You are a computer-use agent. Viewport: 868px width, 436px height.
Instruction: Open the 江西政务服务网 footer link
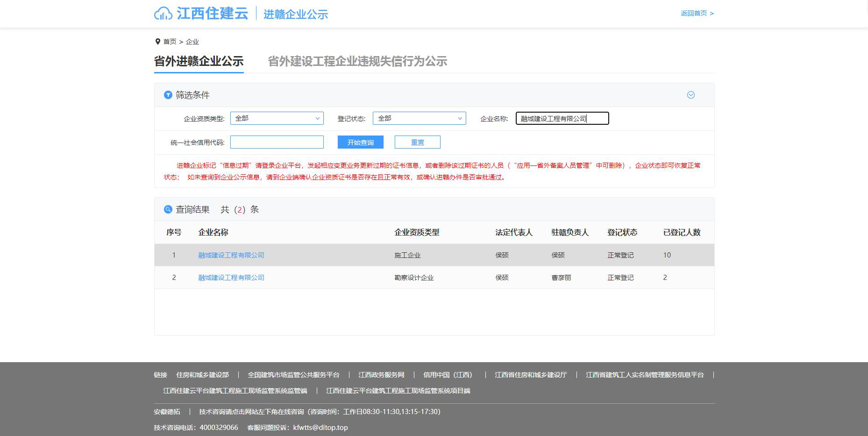[x=381, y=375]
